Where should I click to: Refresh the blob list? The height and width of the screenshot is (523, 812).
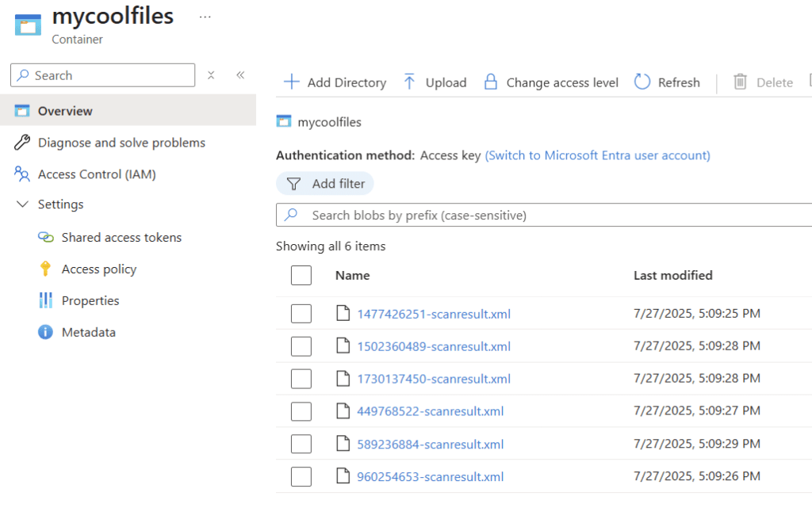[x=667, y=82]
